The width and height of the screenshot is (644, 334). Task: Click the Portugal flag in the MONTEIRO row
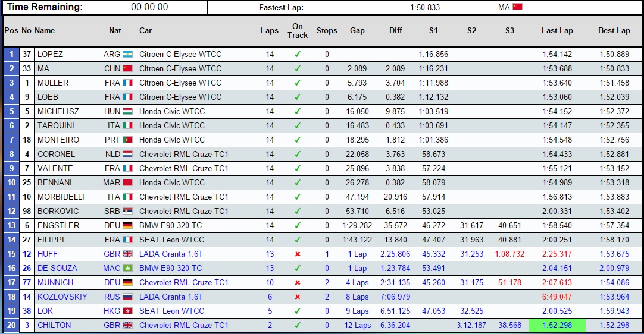[x=127, y=140]
